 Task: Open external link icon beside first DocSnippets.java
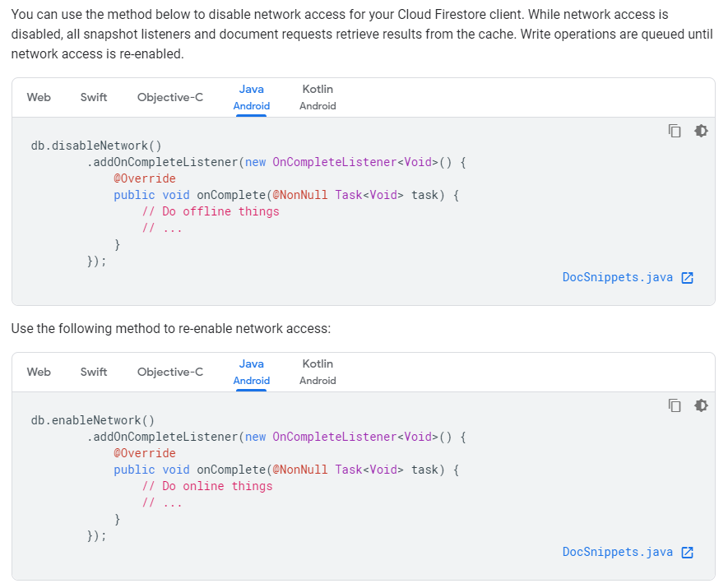[x=687, y=277]
